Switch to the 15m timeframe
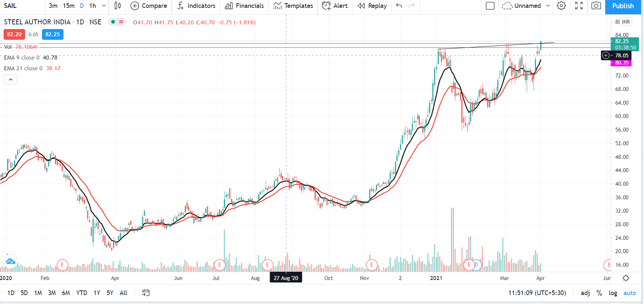 tap(68, 6)
